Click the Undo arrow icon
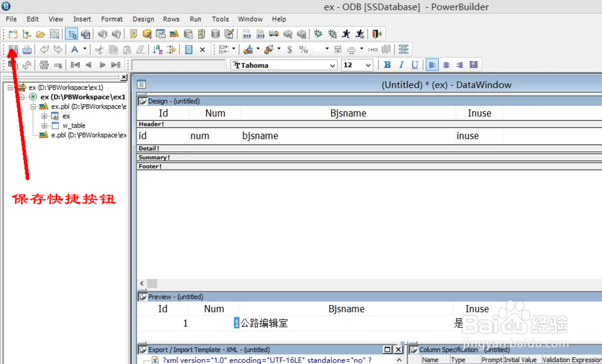 coord(44,49)
